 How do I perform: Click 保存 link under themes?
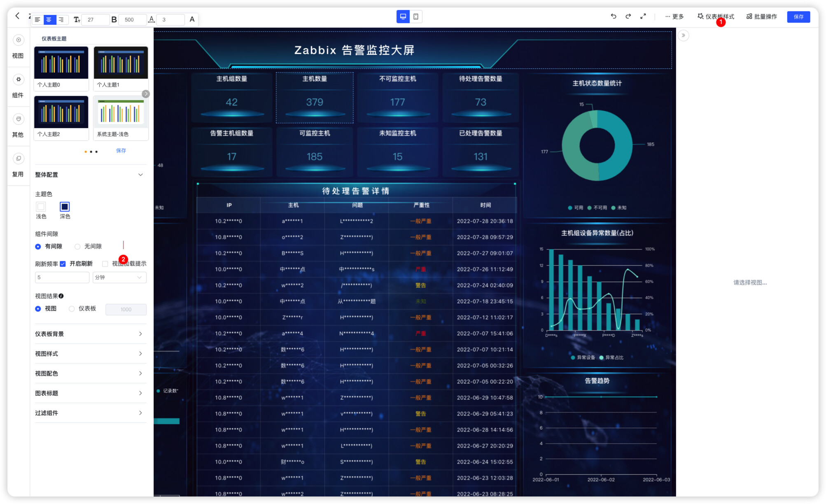(x=121, y=151)
